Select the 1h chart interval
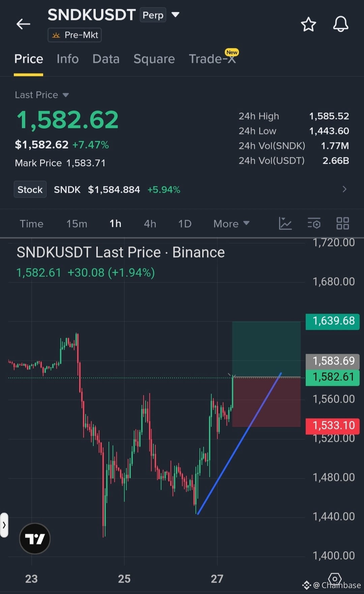 [115, 224]
